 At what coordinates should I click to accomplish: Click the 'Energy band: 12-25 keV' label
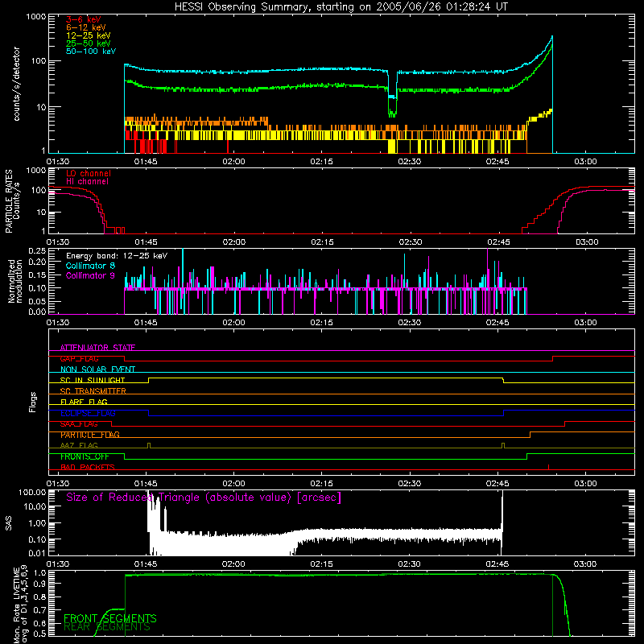(117, 256)
